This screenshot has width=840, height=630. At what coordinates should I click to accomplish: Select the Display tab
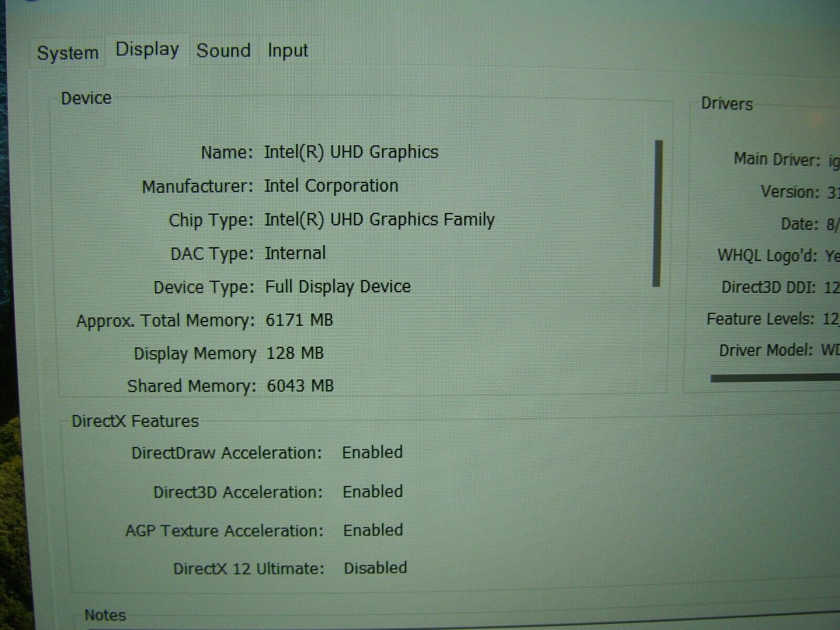point(147,50)
